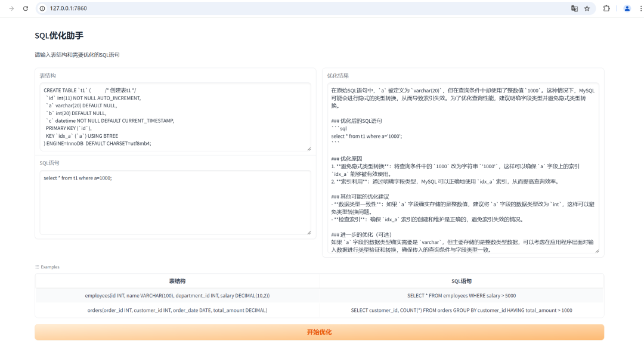Open the Chrome three-dot menu
This screenshot has width=644, height=359.
click(639, 8)
